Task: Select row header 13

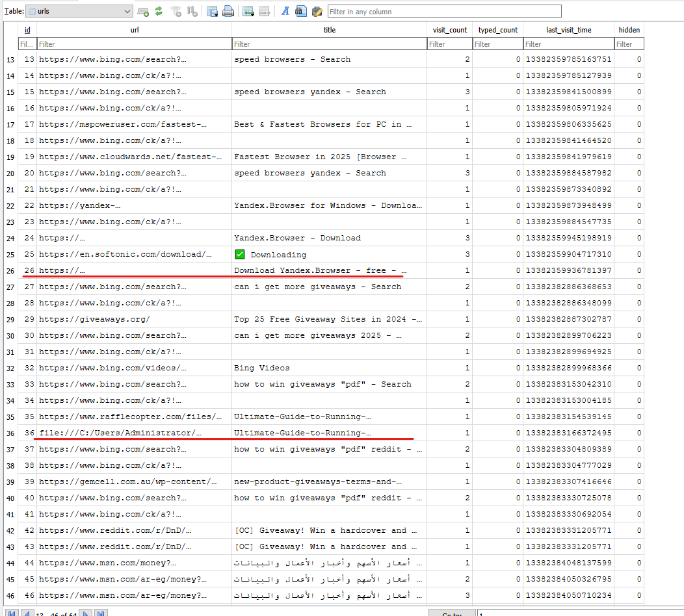Action: 11,60
